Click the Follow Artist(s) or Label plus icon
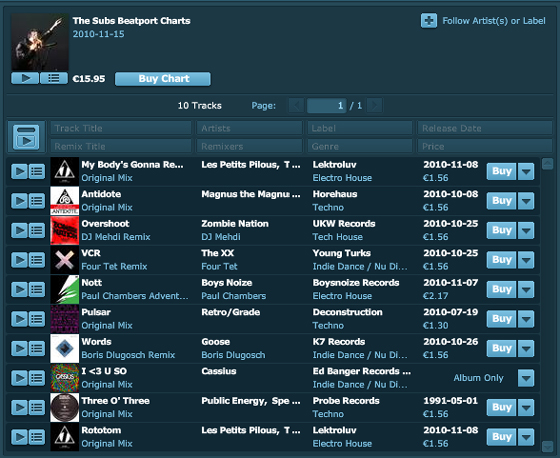Screen dimensions: 560x458 [x=429, y=21]
